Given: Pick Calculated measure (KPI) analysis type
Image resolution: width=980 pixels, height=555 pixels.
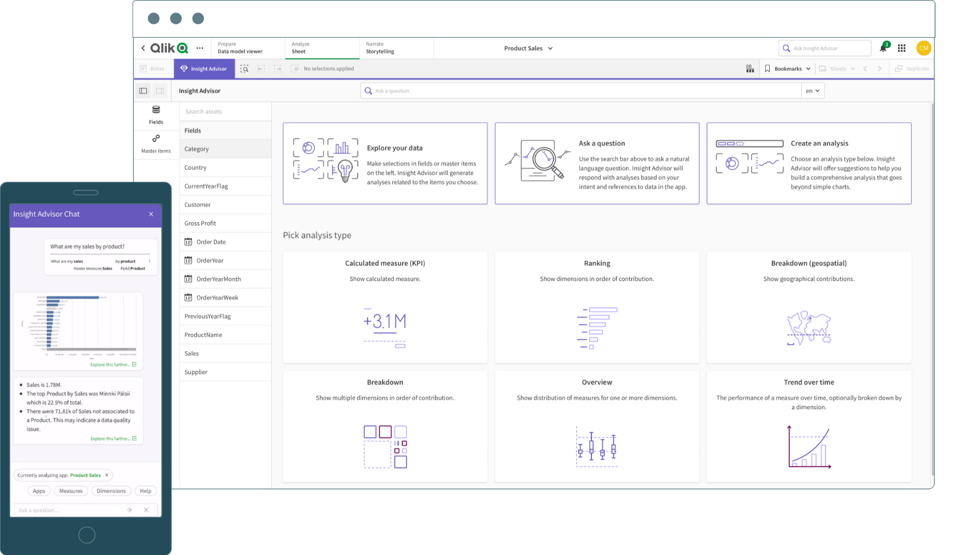Looking at the screenshot, I should click(385, 307).
